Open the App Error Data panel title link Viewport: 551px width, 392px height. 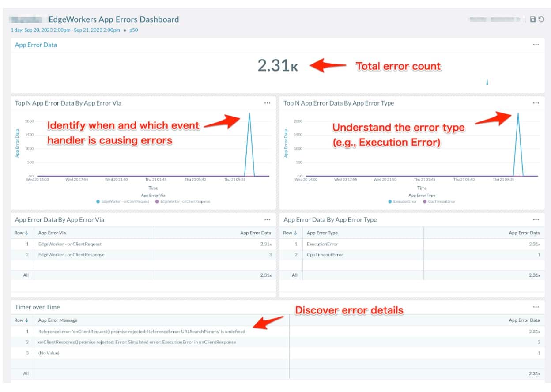(36, 45)
